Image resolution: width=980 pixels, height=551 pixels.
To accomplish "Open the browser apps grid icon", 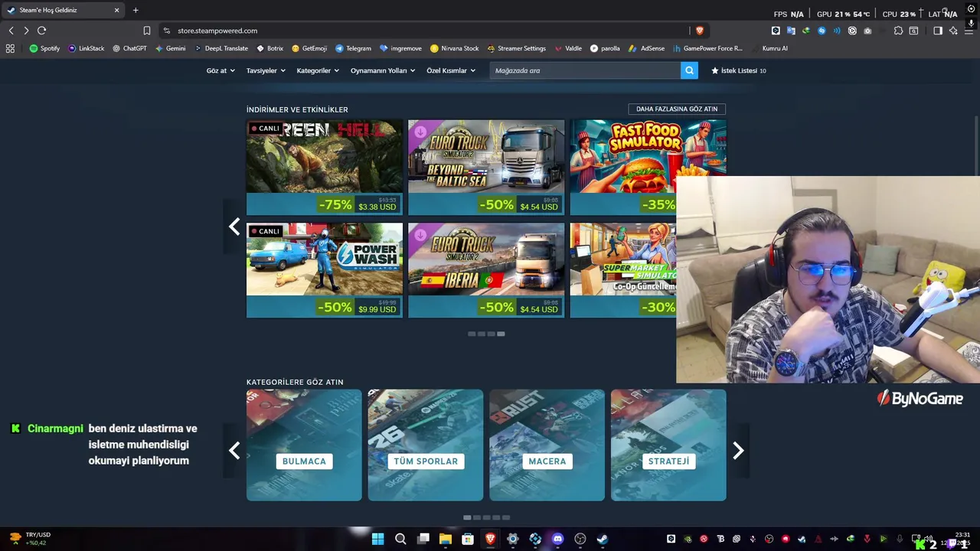I will (10, 48).
